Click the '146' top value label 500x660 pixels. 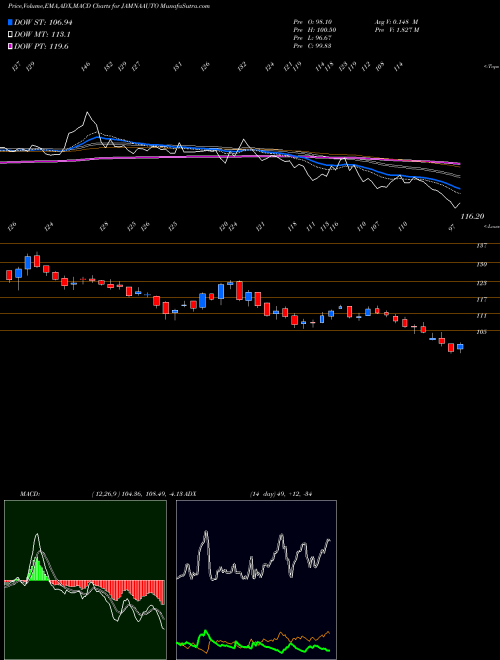(86, 67)
